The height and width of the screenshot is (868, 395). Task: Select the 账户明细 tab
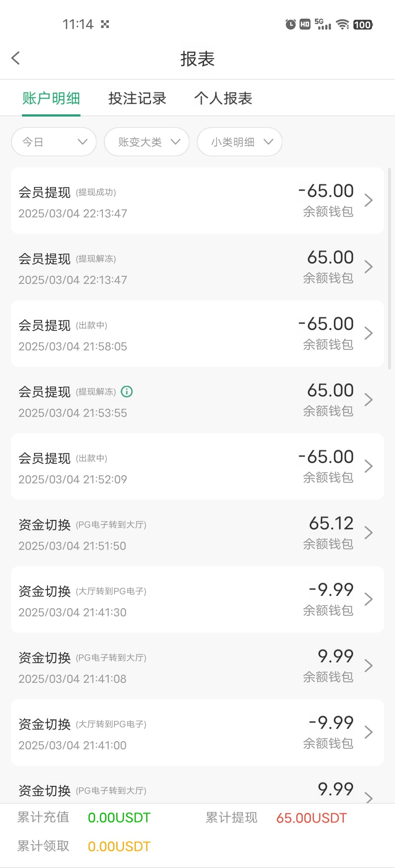point(51,98)
